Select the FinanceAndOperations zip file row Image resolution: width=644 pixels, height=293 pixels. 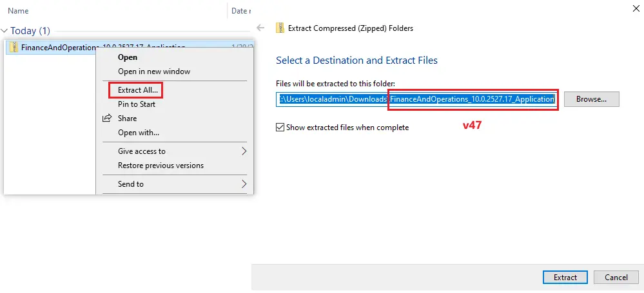point(129,47)
